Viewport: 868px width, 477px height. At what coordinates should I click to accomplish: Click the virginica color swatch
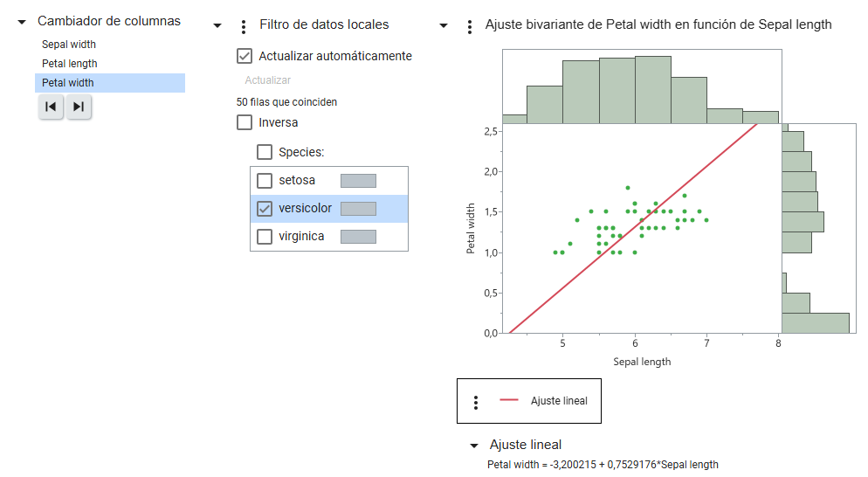pyautogui.click(x=358, y=237)
